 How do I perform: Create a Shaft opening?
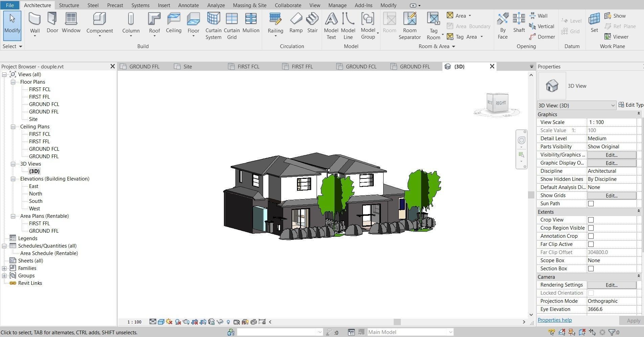pos(519,23)
